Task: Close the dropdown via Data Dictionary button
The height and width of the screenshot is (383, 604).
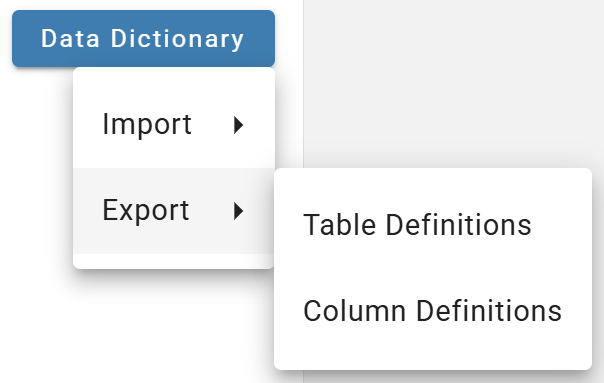Action: (x=143, y=39)
